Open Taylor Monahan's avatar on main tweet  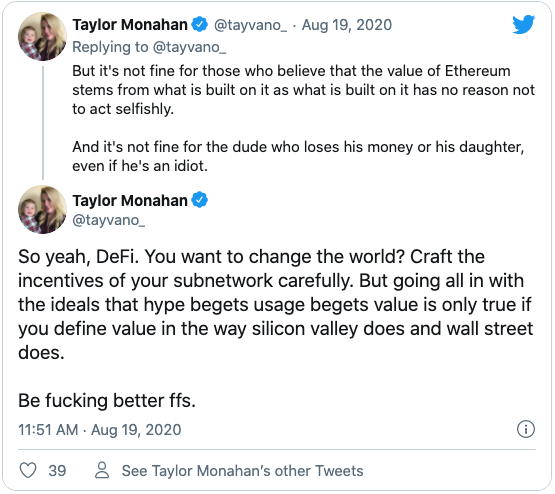click(x=42, y=209)
